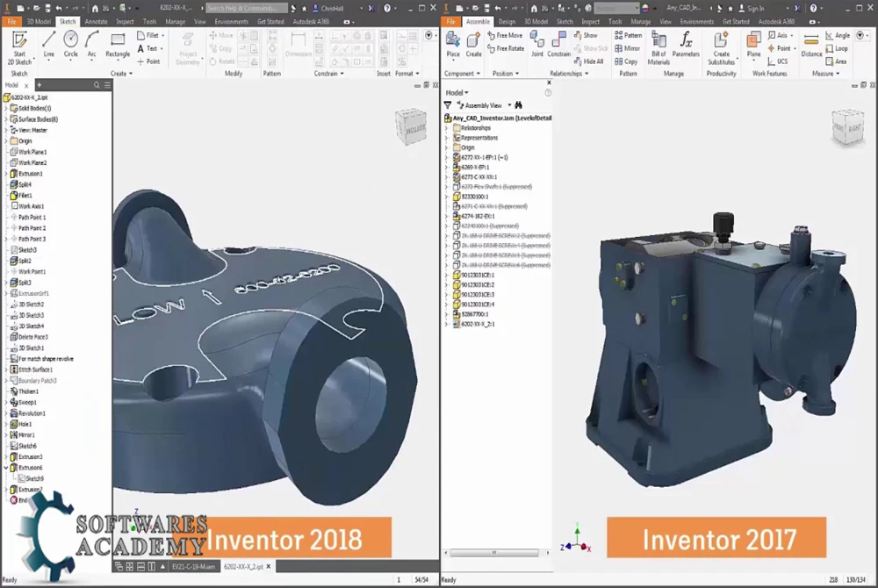878x588 pixels.
Task: Activate Free Rotate tool
Action: [506, 48]
